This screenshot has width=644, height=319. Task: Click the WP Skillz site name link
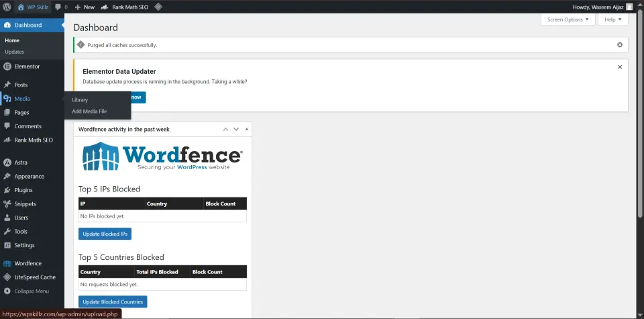[x=38, y=7]
